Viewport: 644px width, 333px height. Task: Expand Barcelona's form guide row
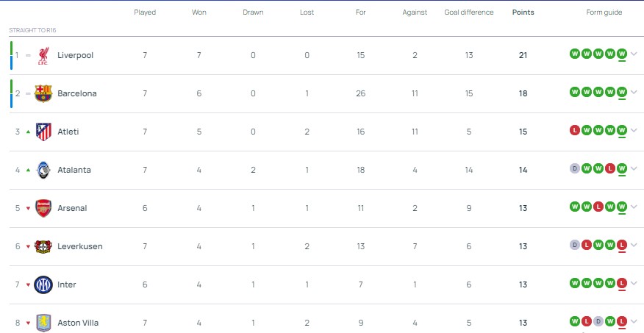coord(634,92)
